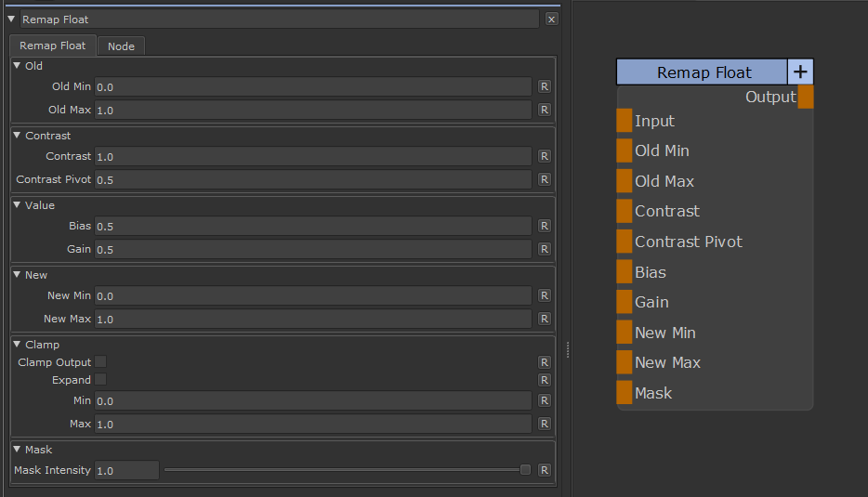
Task: Collapse the Old section
Action: coord(17,66)
